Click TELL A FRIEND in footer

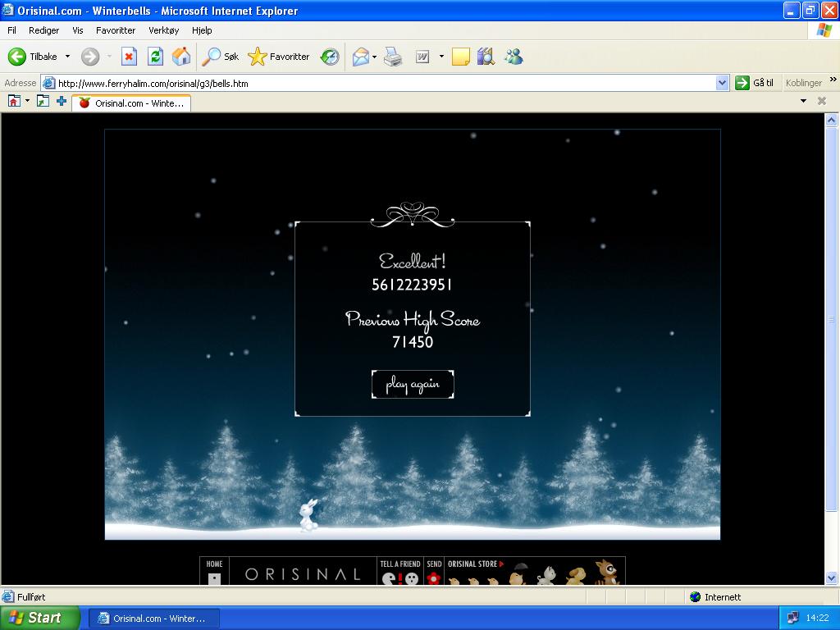point(400,571)
